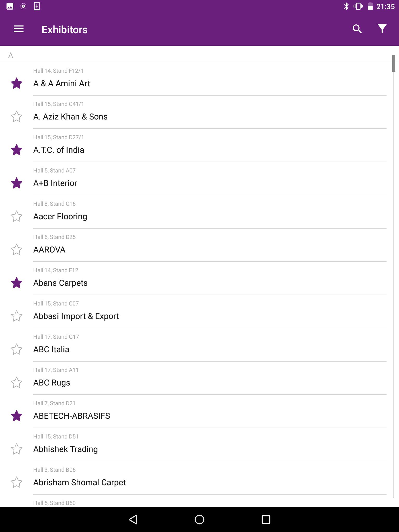The image size is (399, 532).
Task: Tap the search magnifier icon
Action: pos(357,29)
